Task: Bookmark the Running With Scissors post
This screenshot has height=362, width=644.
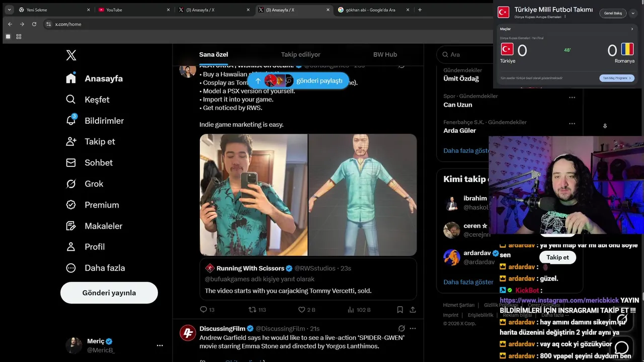Action: click(x=400, y=310)
